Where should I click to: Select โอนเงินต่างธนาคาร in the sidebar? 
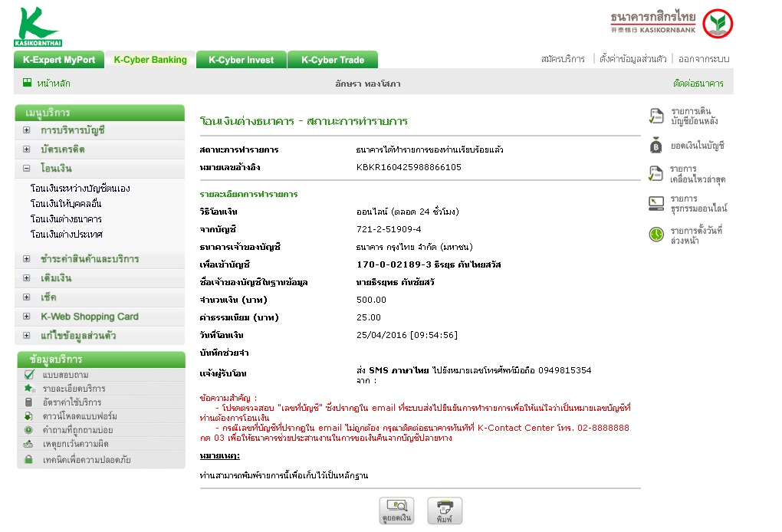coord(66,219)
